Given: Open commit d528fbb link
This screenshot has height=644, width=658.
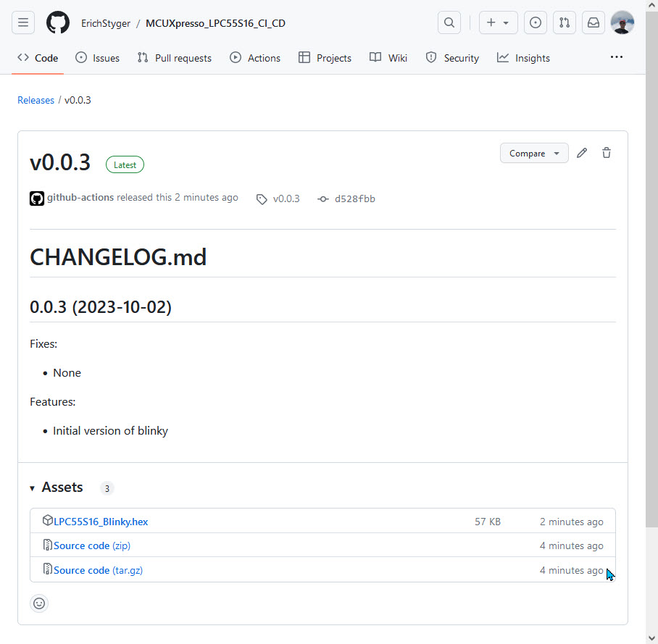Looking at the screenshot, I should (x=354, y=198).
